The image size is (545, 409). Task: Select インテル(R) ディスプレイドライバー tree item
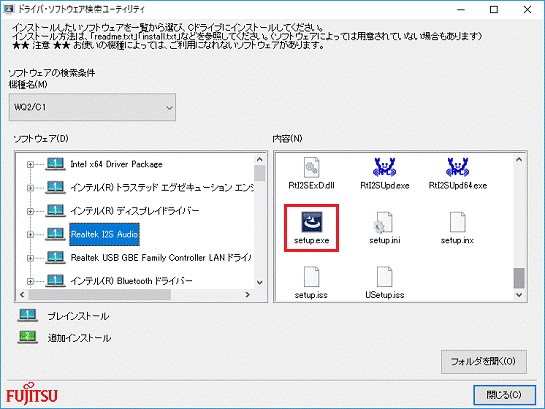(x=135, y=211)
